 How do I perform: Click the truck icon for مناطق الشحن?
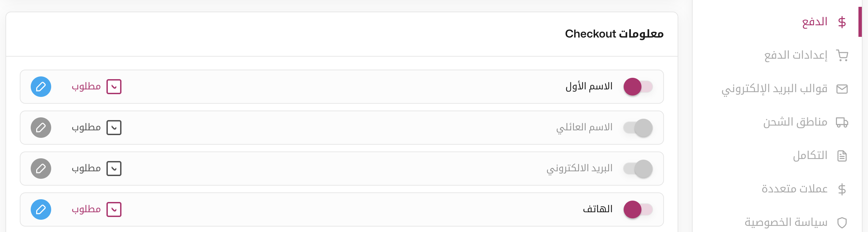click(x=842, y=122)
